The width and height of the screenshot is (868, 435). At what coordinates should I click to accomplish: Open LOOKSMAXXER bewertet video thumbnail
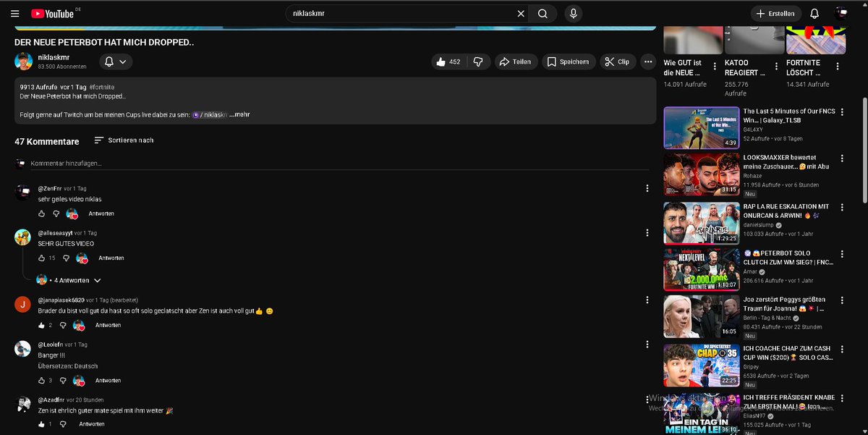coord(702,174)
